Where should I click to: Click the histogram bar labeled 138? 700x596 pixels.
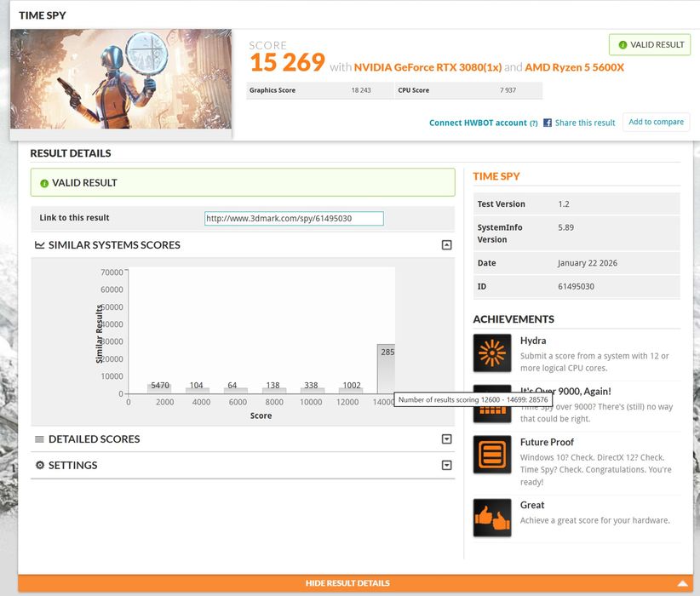pyautogui.click(x=274, y=390)
